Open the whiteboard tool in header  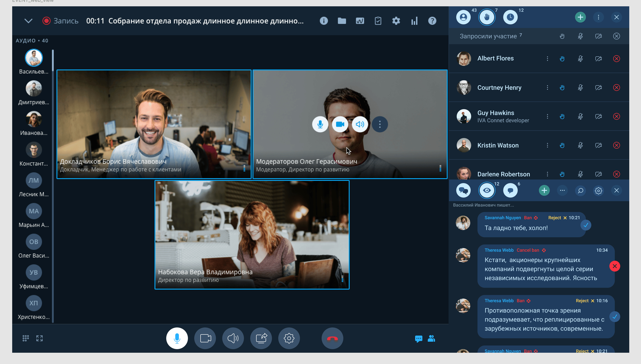point(360,21)
